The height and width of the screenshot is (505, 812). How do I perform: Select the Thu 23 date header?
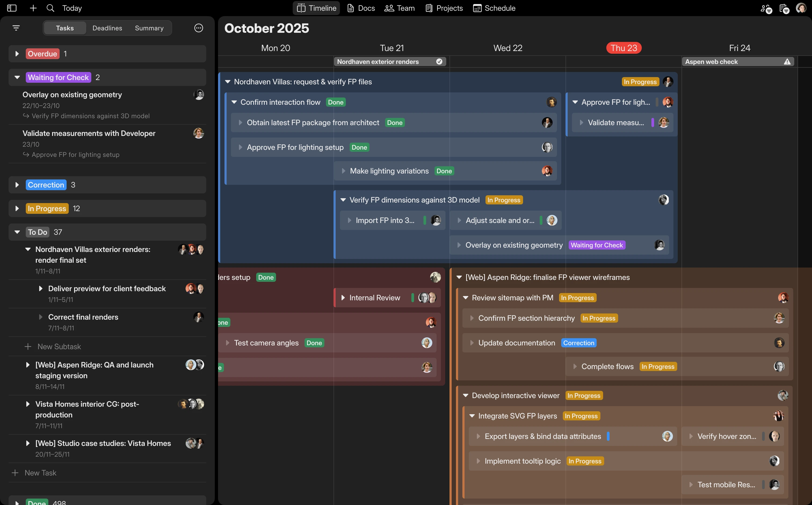pos(624,48)
